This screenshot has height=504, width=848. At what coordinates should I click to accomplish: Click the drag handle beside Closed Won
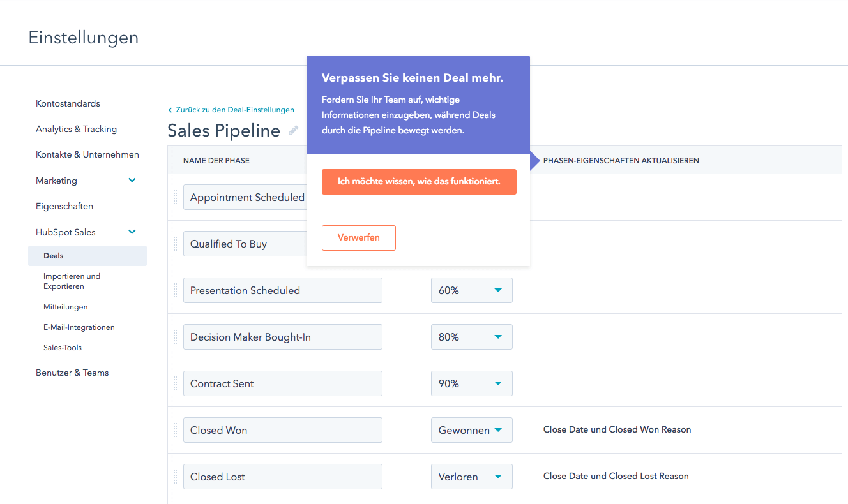click(x=175, y=429)
